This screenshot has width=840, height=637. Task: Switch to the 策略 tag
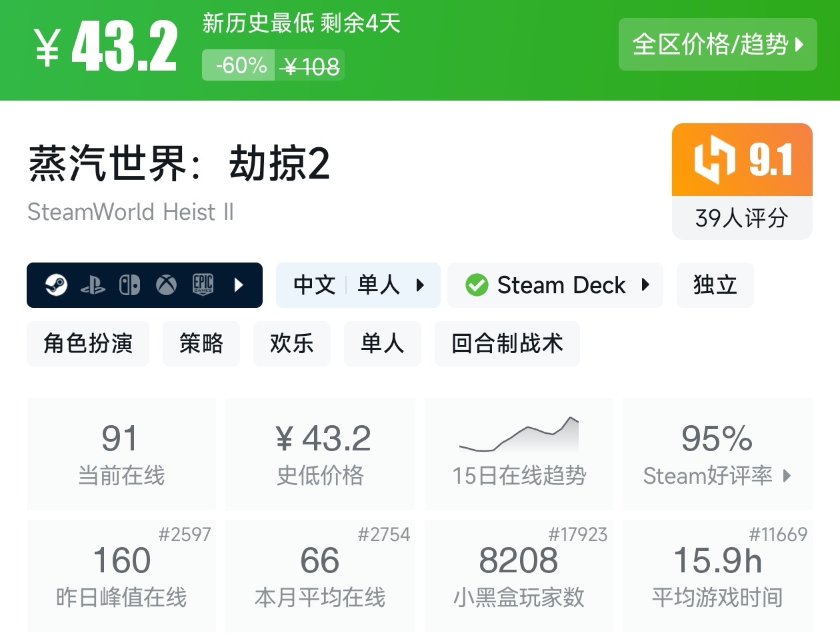[x=201, y=344]
